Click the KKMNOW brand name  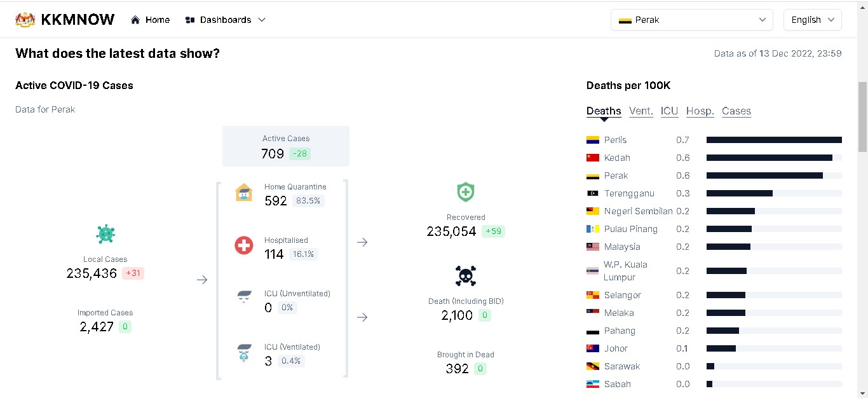coord(78,20)
